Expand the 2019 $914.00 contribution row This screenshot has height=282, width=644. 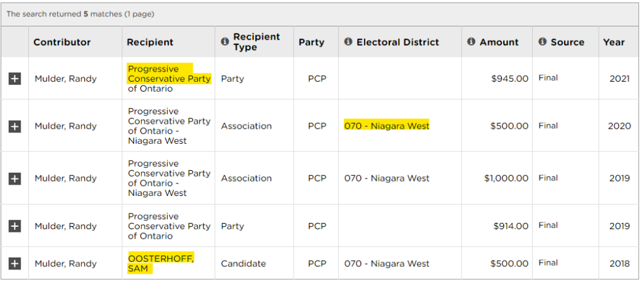tap(14, 226)
